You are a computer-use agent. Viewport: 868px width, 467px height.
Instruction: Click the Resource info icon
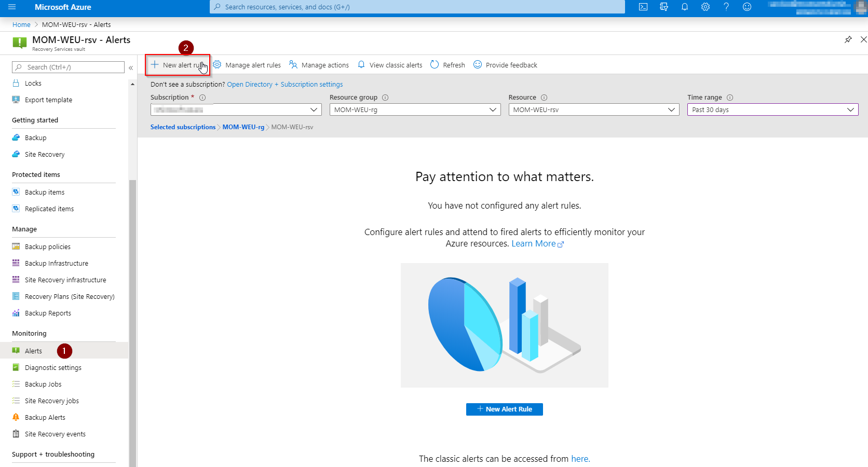tap(544, 98)
